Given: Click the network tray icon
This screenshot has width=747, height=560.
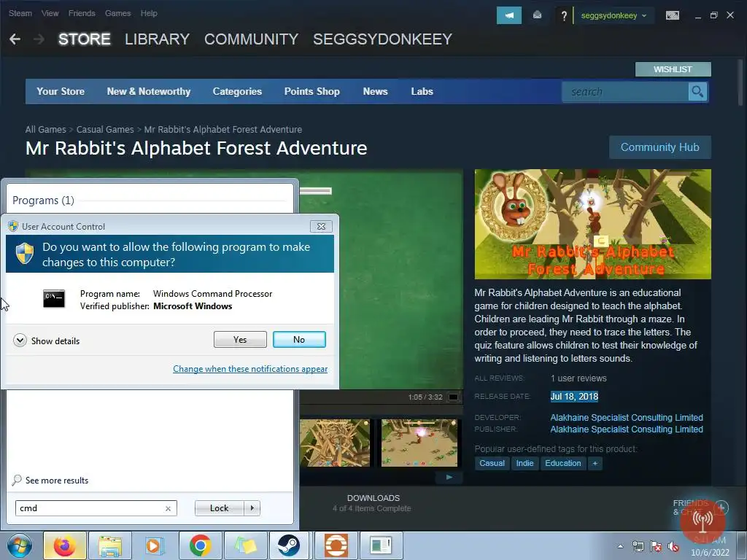Looking at the screenshot, I should click(x=638, y=547).
